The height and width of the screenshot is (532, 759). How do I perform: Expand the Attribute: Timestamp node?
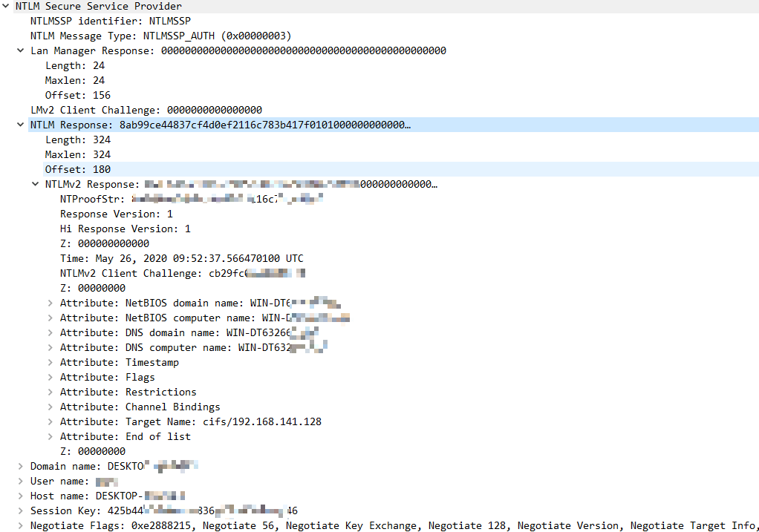[x=51, y=362]
